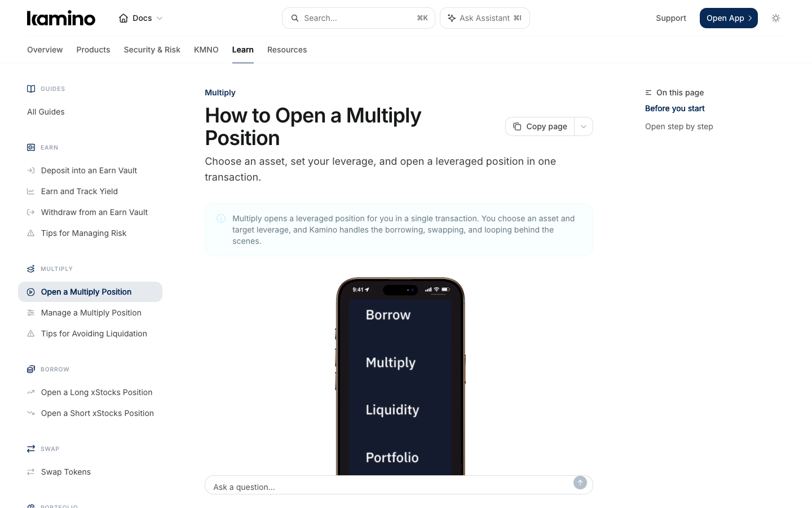The image size is (812, 508).
Task: Jump to Before you start section
Action: coord(675,108)
